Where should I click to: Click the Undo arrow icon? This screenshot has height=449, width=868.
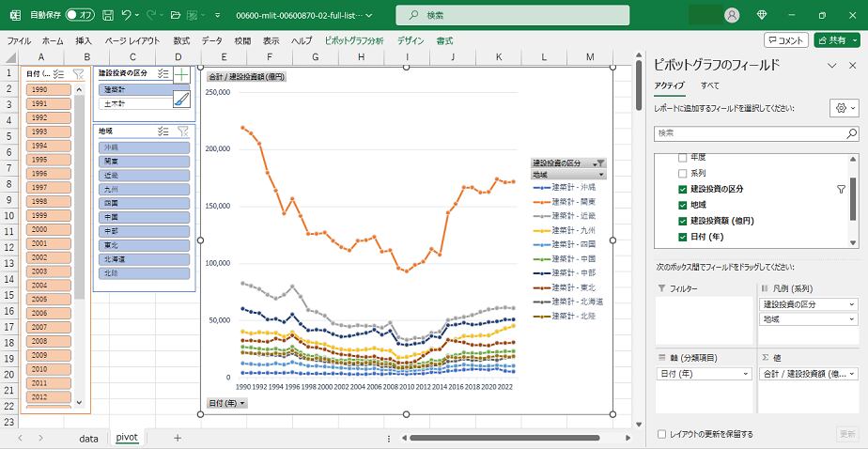pyautogui.click(x=128, y=15)
